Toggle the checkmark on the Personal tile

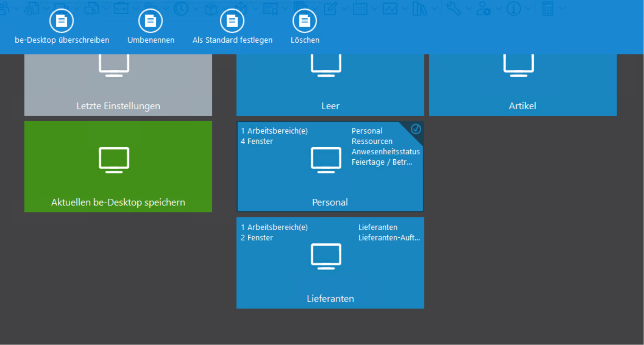coord(416,129)
